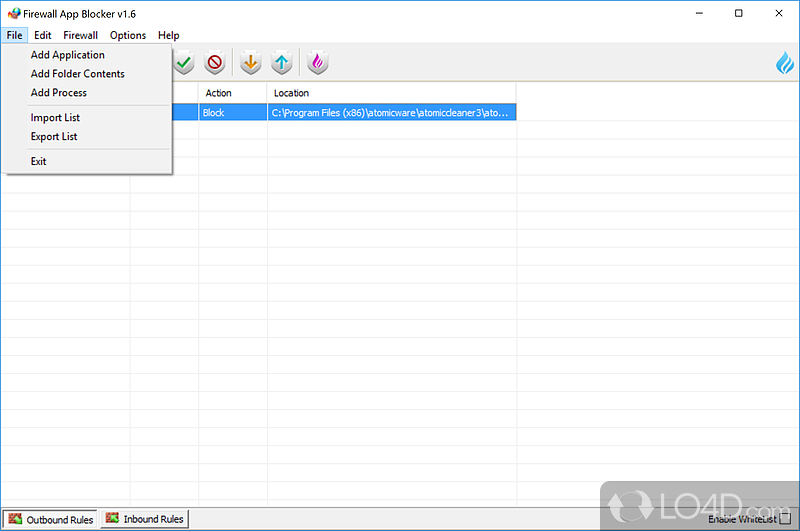Choose Add Application from File menu
Image resolution: width=800 pixels, height=531 pixels.
click(67, 55)
